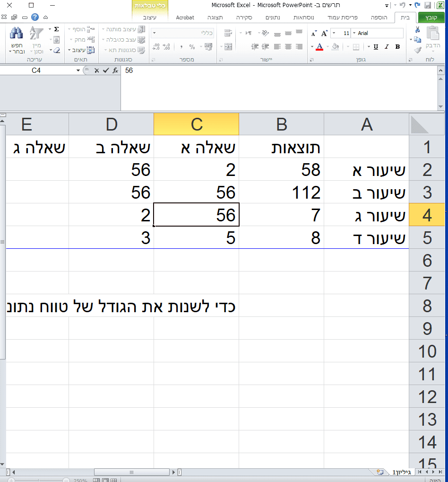This screenshot has height=482, width=448.
Task: Expand the Font group dialog launcher
Action: tap(312, 60)
